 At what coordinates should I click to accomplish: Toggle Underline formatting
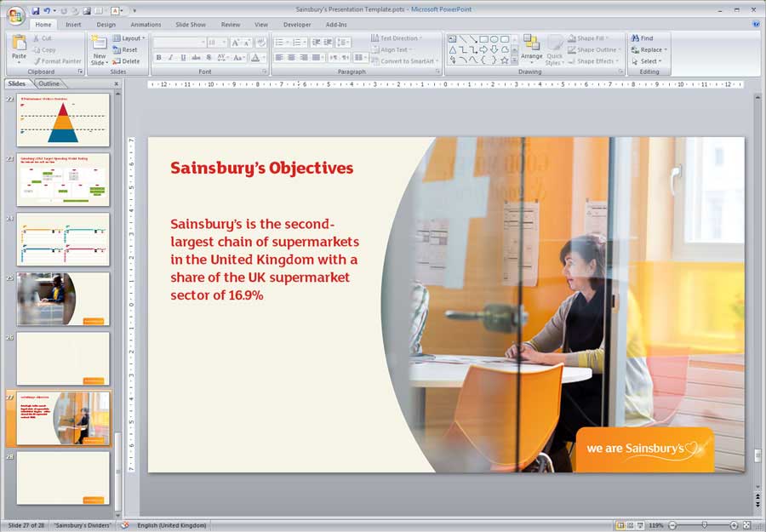click(x=183, y=58)
